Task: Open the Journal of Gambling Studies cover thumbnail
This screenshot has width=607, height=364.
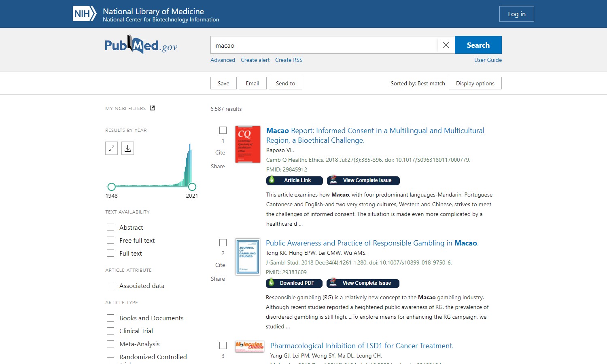Action: point(248,257)
